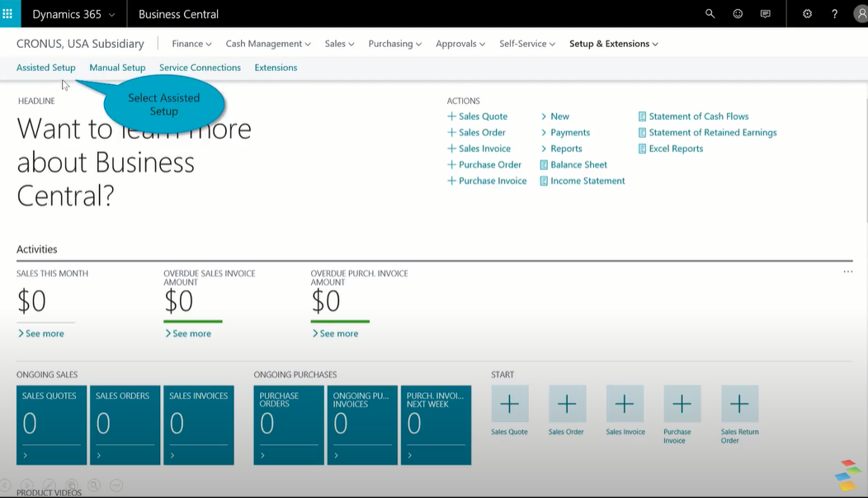Expand the Self-Service menu
Screen dimensions: 868x498
(x=527, y=44)
